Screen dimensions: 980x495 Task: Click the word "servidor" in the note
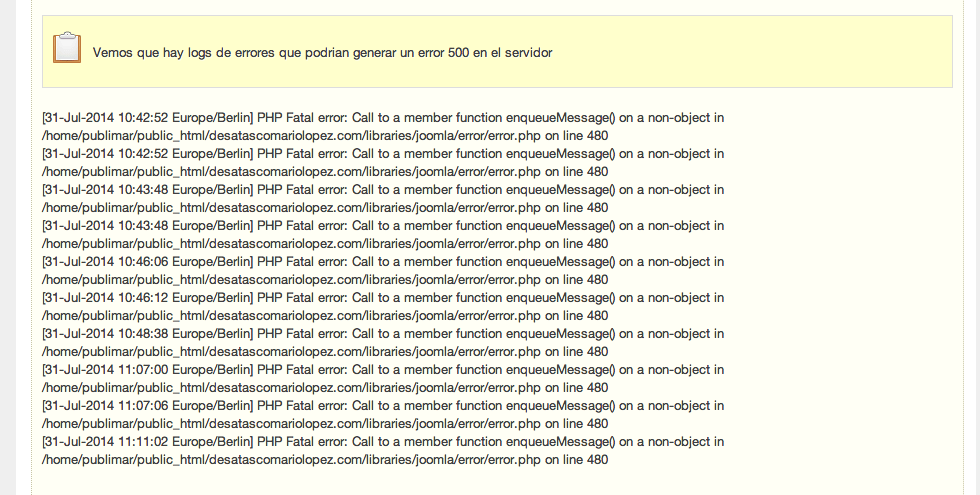point(528,52)
